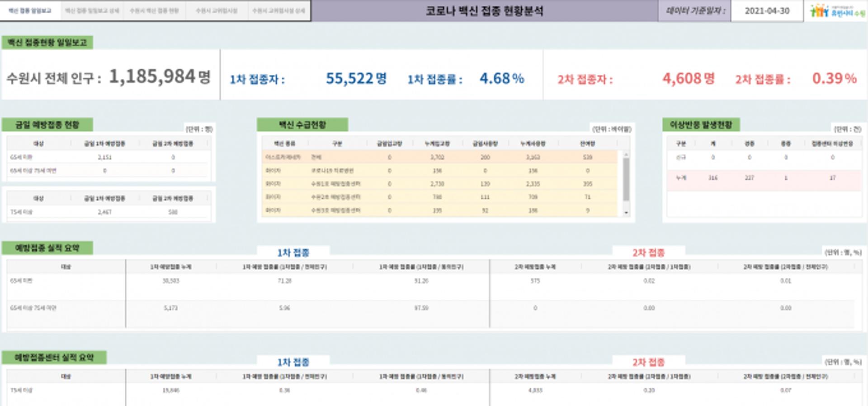Click the first-dose rate 4.68%

[x=501, y=78]
